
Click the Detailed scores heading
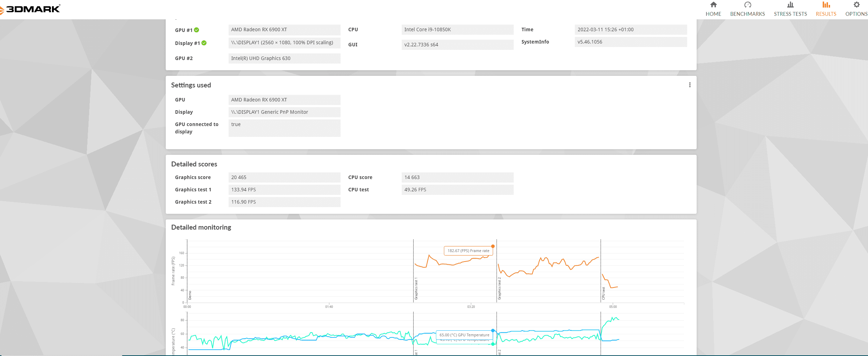(x=194, y=164)
